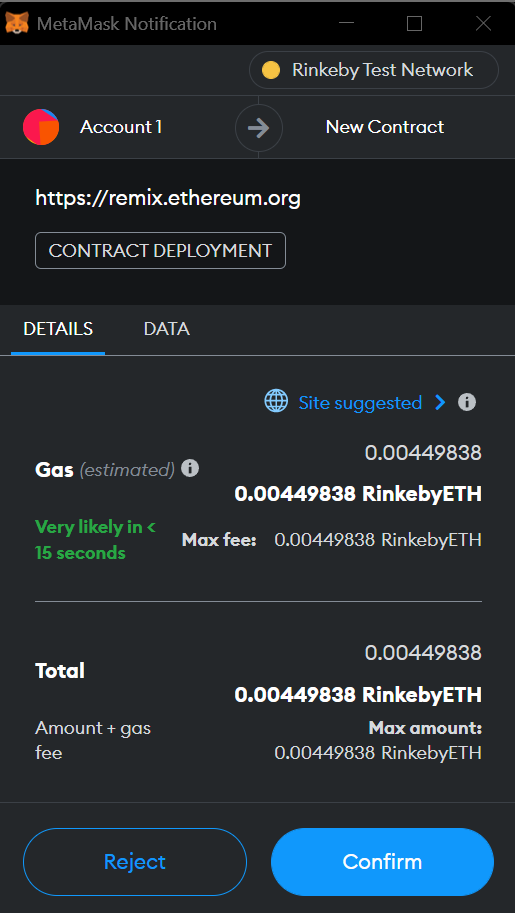Click the info icon next to Site suggested
This screenshot has height=913, width=515.
coord(467,402)
